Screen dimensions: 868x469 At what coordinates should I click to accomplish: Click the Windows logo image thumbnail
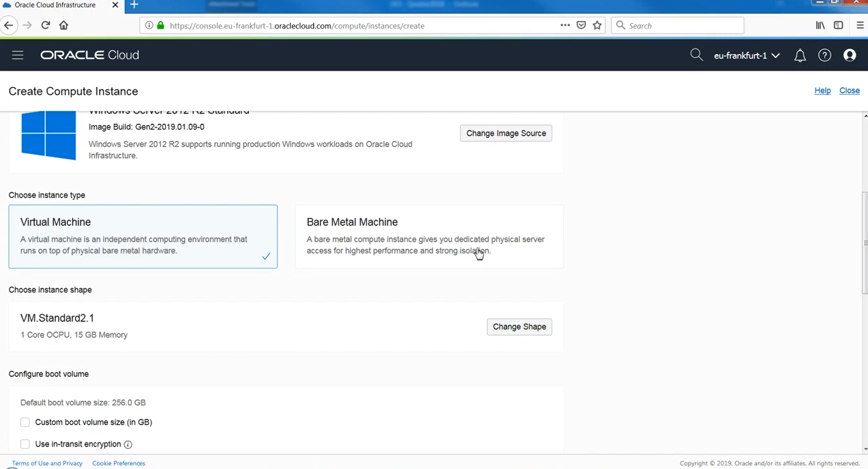[x=49, y=135]
